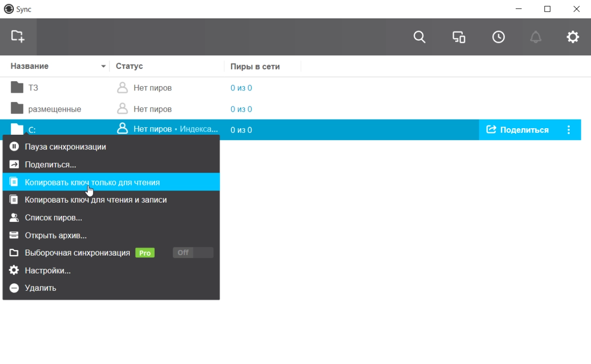Click the selective sync folder icon
The height and width of the screenshot is (364, 591).
[x=14, y=253]
